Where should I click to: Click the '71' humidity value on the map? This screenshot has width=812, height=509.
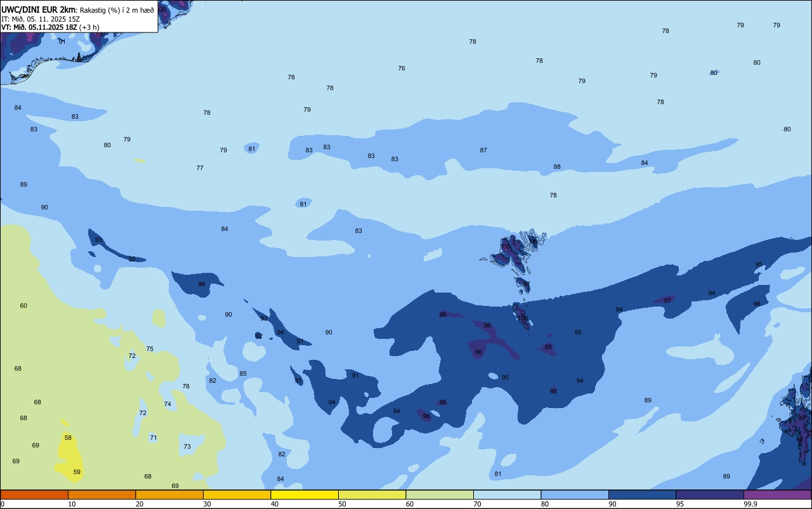point(153,438)
